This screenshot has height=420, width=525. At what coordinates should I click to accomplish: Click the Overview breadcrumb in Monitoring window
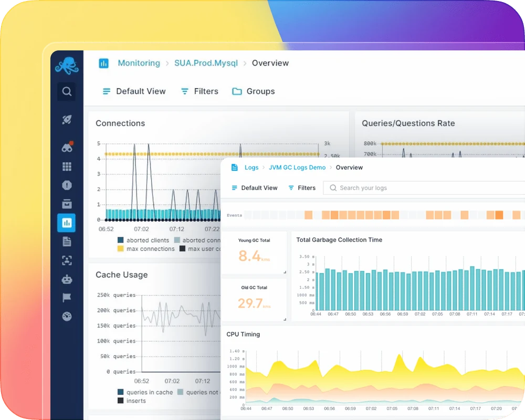tap(270, 63)
